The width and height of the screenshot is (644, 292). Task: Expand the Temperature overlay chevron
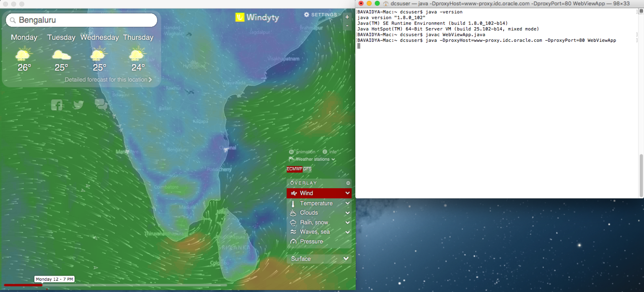347,203
